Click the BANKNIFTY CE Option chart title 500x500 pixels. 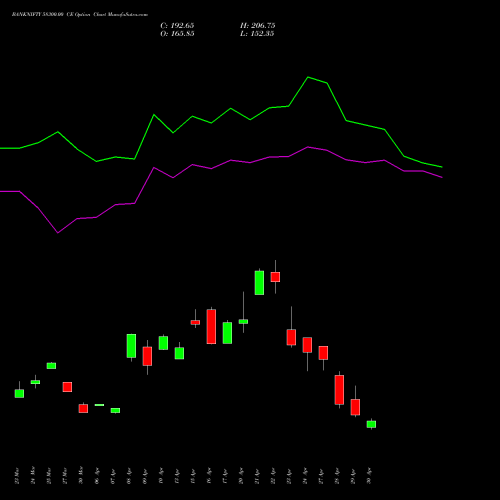coord(80,15)
